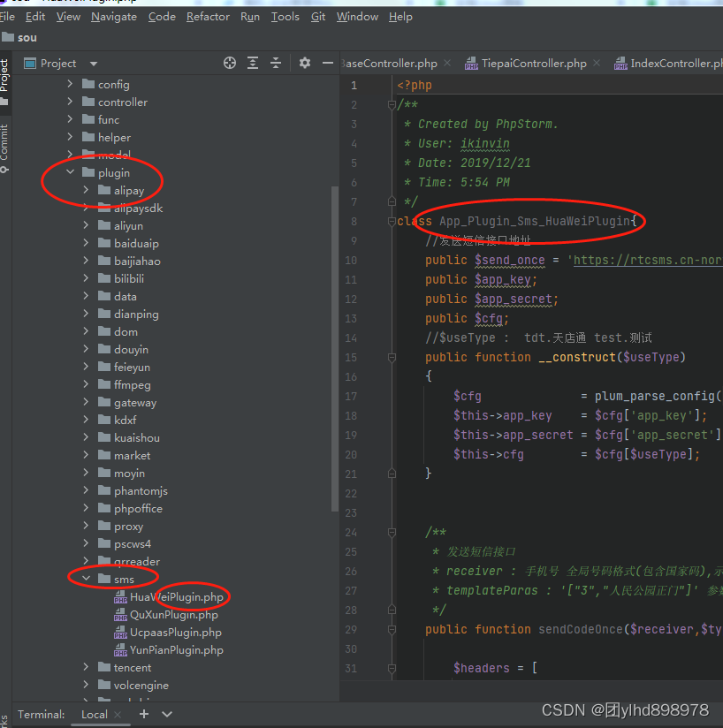Close the BaseController.php tab
Viewport: 723px width, 728px height.
(447, 63)
